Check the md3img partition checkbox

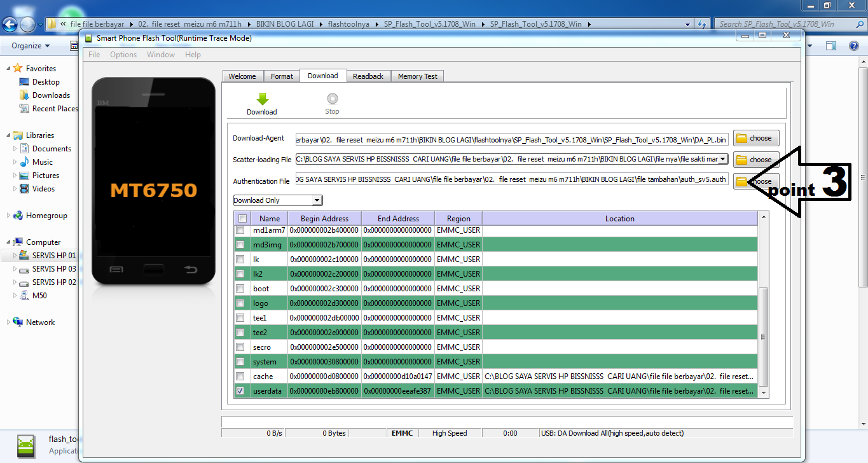[x=240, y=244]
